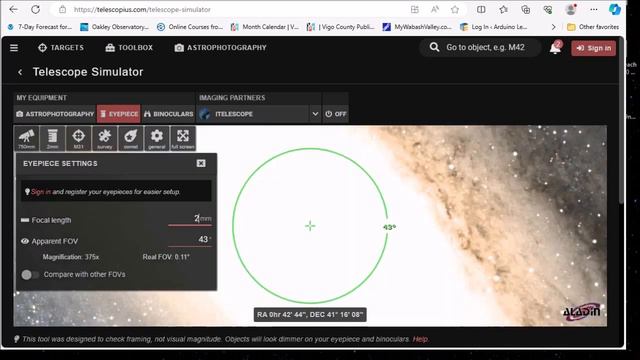Toggle the imaging partners OFF power button
This screenshot has width=640, height=360.
pos(336,114)
